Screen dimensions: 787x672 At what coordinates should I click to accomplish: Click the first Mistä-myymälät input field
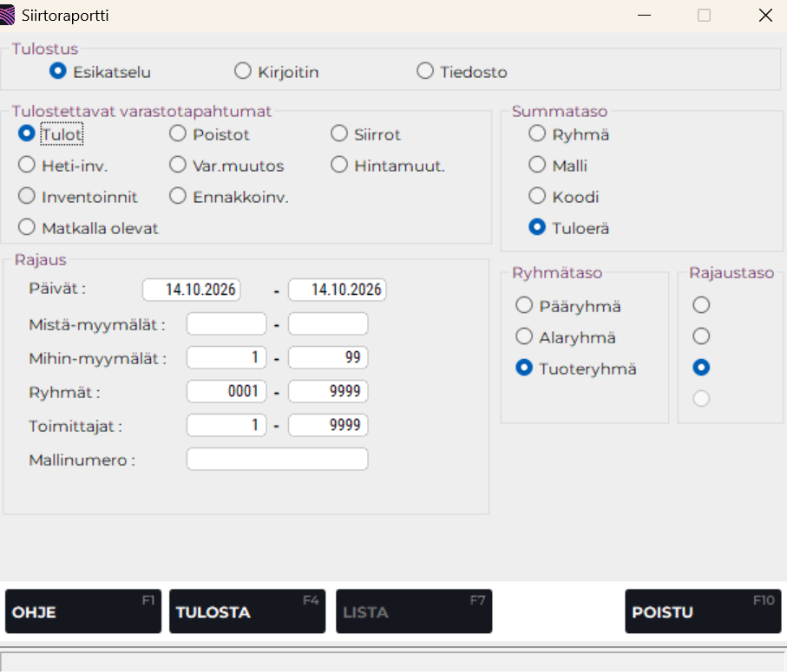coord(226,324)
